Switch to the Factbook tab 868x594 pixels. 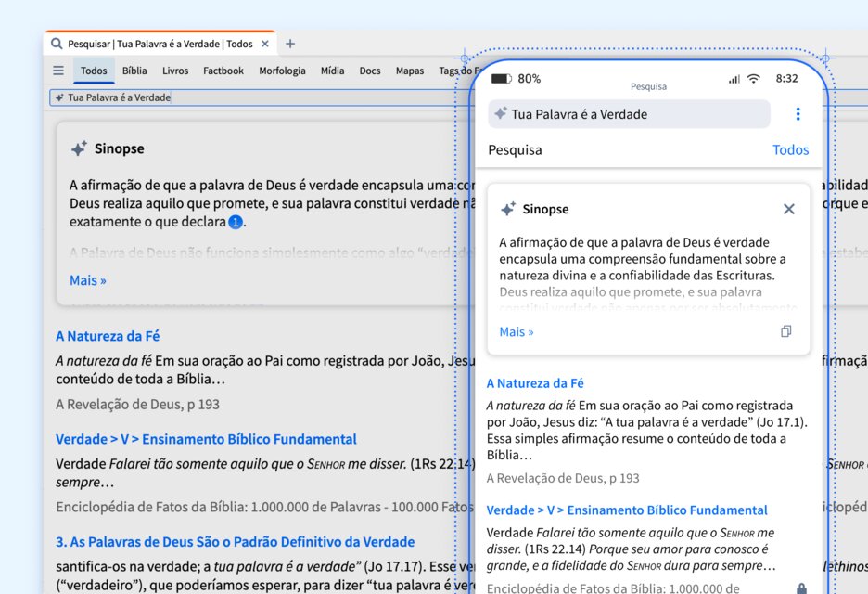[223, 71]
